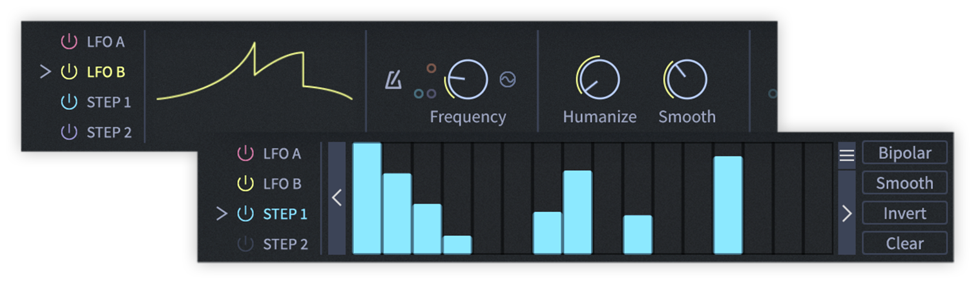
Task: Click the Invert button
Action: pyautogui.click(x=904, y=213)
